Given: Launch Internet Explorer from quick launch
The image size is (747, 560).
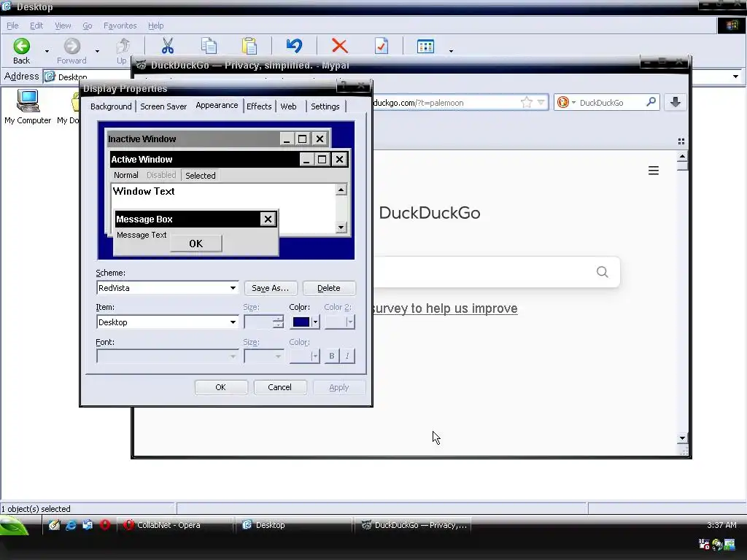Looking at the screenshot, I should pos(71,525).
